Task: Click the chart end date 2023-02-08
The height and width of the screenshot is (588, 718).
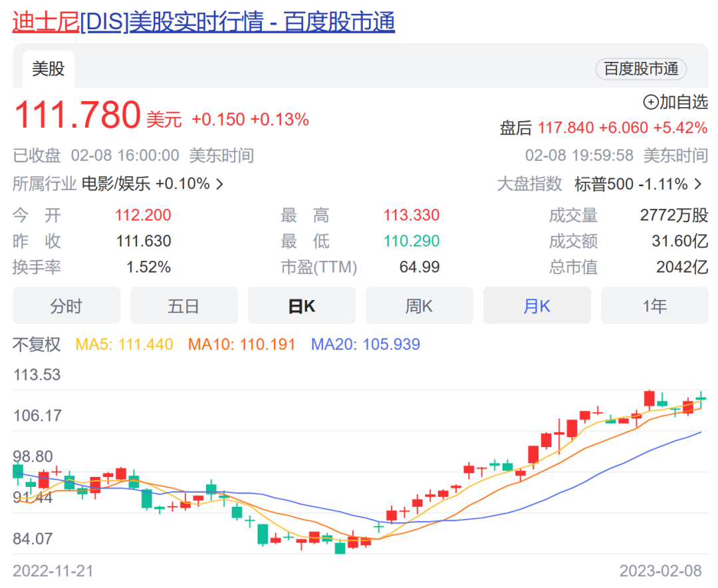Action: click(660, 571)
